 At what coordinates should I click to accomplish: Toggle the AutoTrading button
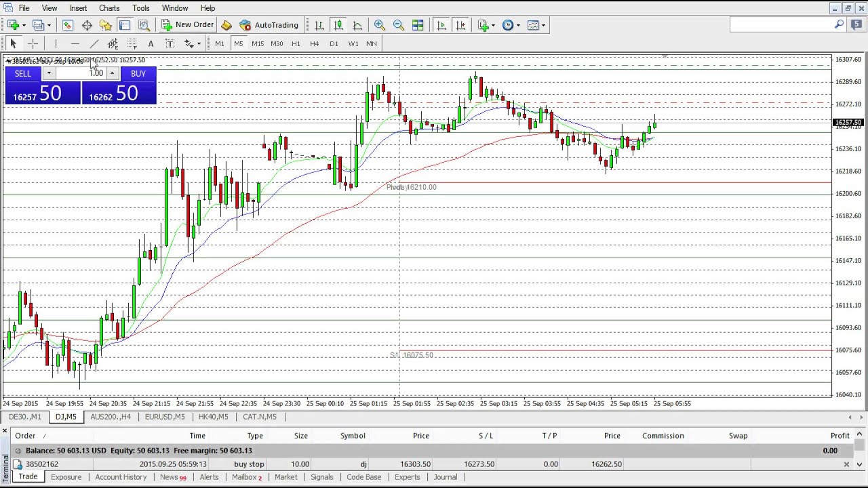269,25
